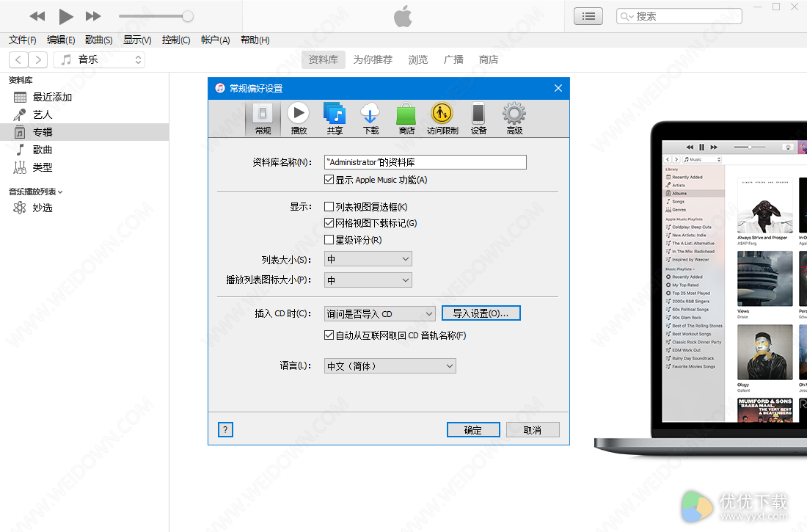The height and width of the screenshot is (532, 807).
Task: Close the 常规偏好设置 dialog
Action: (x=558, y=88)
